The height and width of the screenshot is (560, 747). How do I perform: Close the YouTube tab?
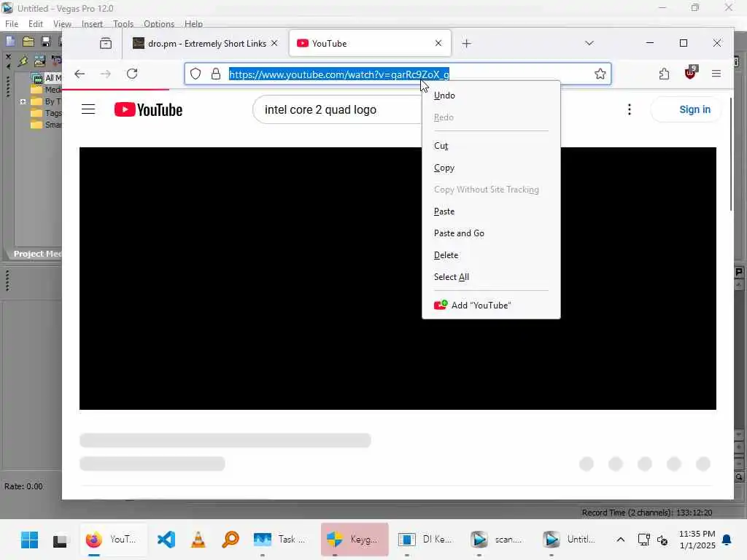[x=438, y=43]
